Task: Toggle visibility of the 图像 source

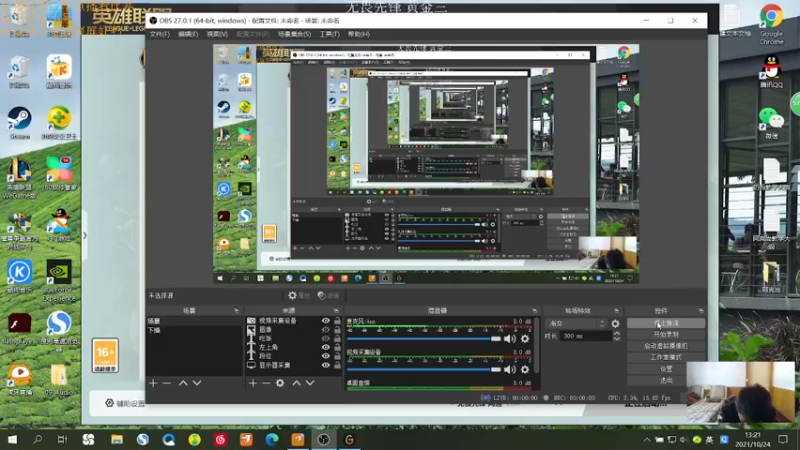Action: click(326, 330)
